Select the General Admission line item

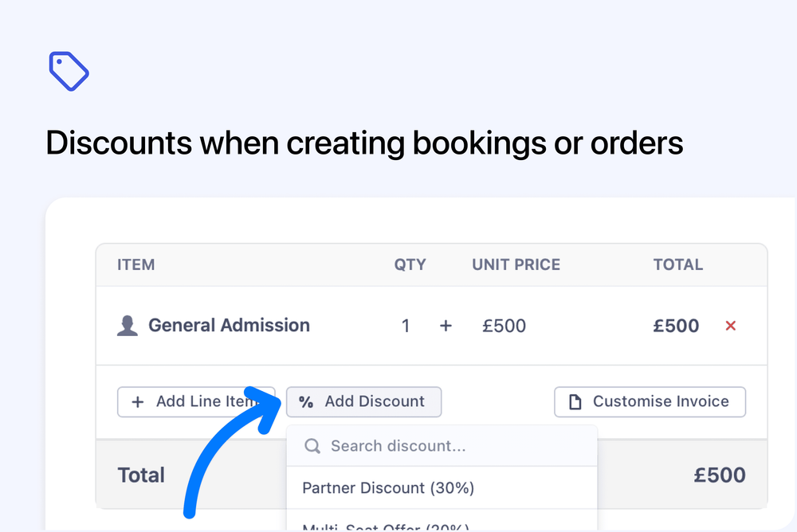228,325
